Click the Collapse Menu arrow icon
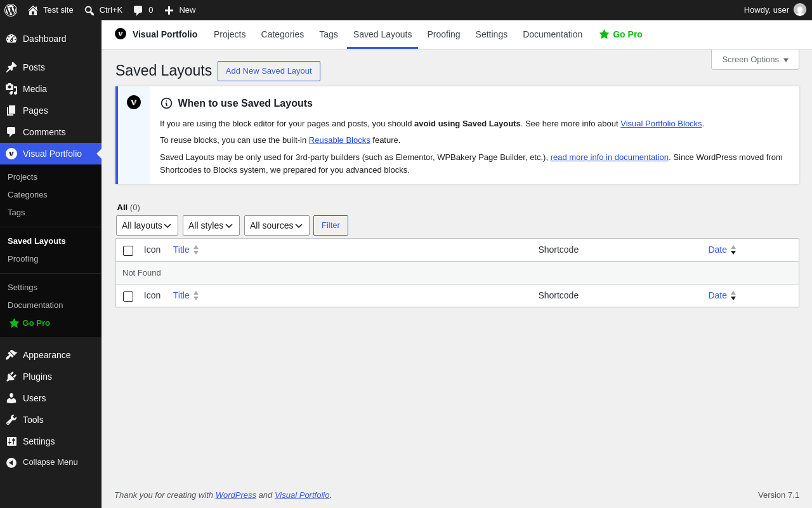812x508 pixels. click(11, 462)
